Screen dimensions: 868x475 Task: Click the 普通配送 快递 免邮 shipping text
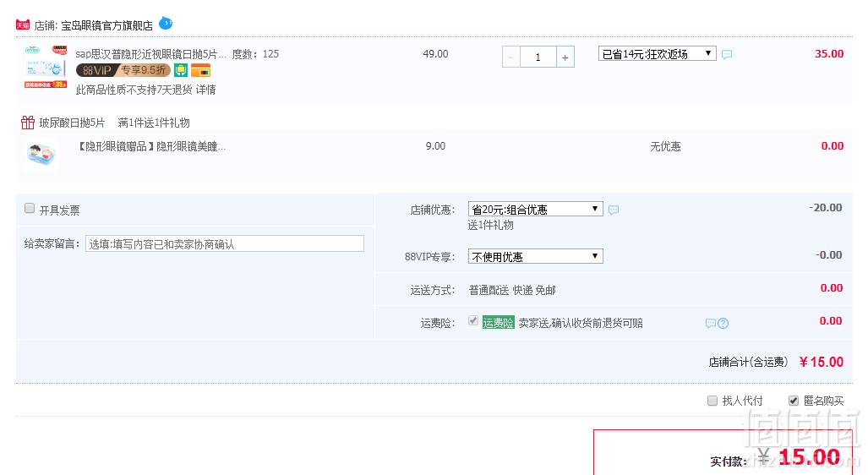click(x=512, y=290)
